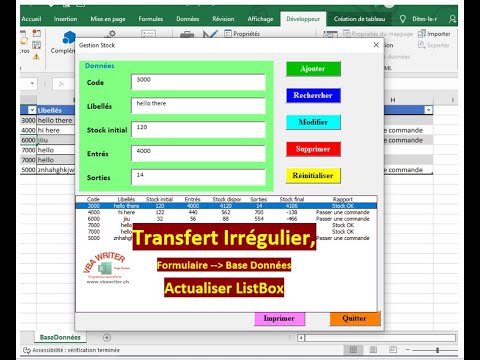This screenshot has height=360, width=480.
Task: Click the formula bar cancel X
Action: point(61,84)
